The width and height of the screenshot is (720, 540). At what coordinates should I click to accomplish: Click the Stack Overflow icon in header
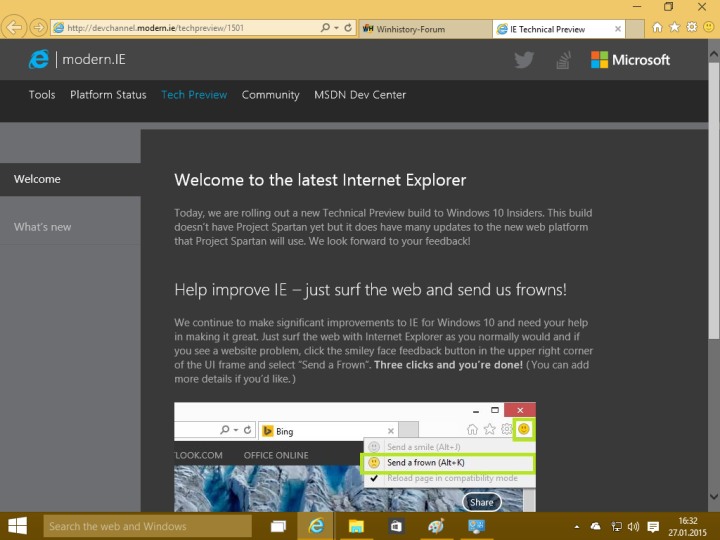(x=563, y=60)
